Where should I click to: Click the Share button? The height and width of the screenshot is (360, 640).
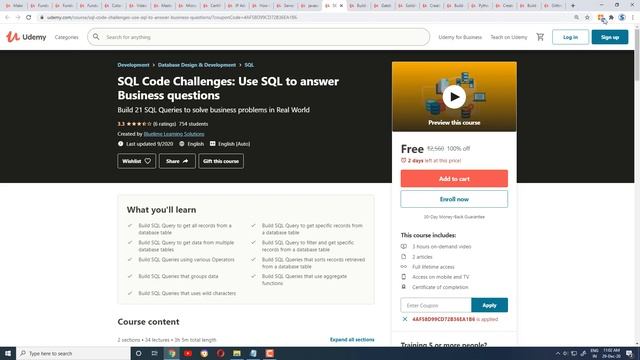[177, 161]
